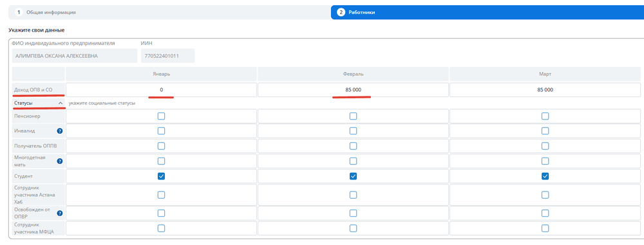The image size is (644, 245).
Task: Check Сотрудник участника Астана Хаб for Январь
Action: 162,195
